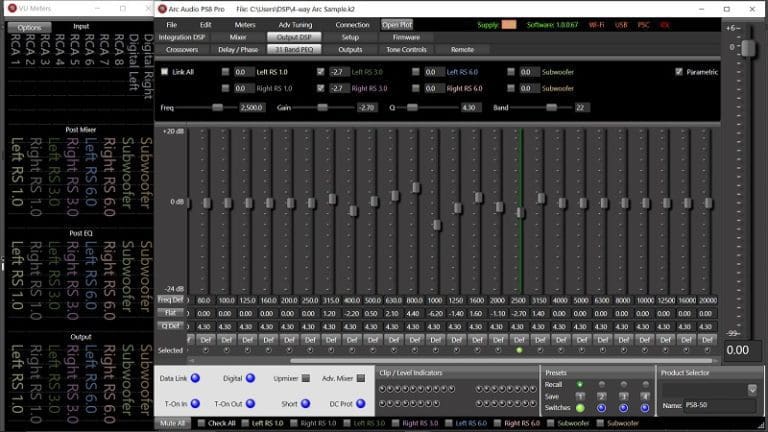
Task: Click the Mute All button
Action: tap(174, 423)
